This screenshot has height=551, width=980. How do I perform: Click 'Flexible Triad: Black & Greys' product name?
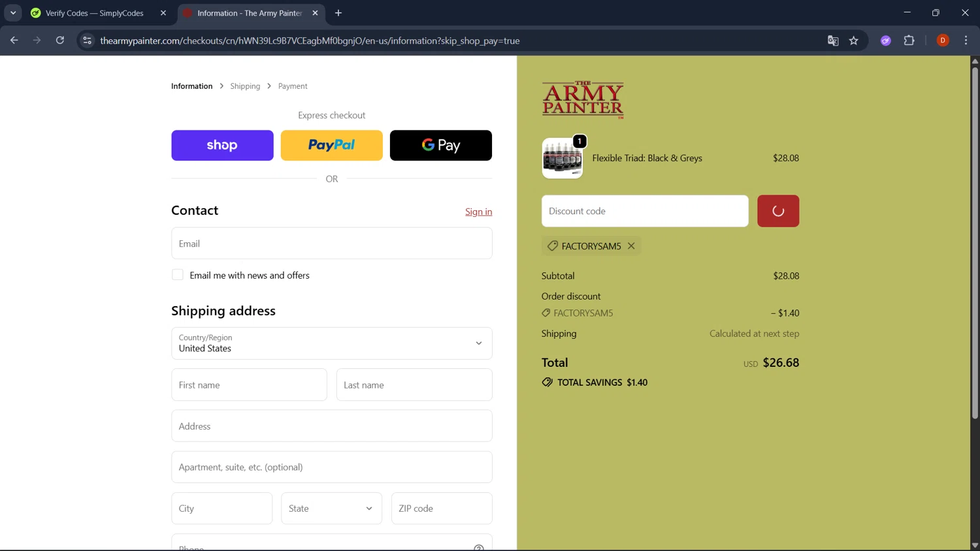point(647,158)
